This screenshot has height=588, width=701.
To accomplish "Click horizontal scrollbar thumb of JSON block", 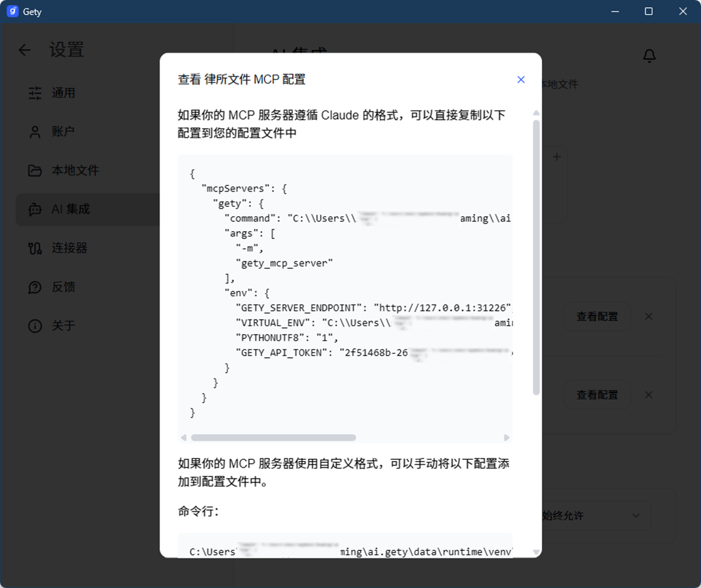I will click(x=273, y=437).
